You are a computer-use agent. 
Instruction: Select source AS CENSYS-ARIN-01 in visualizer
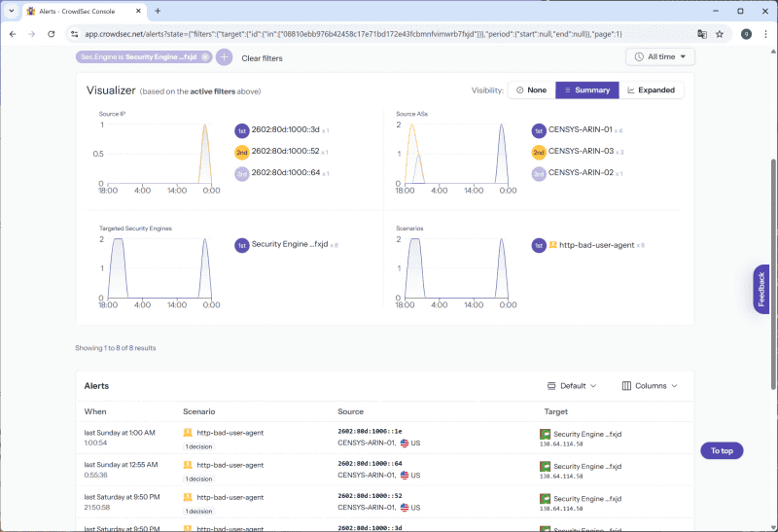(580, 129)
